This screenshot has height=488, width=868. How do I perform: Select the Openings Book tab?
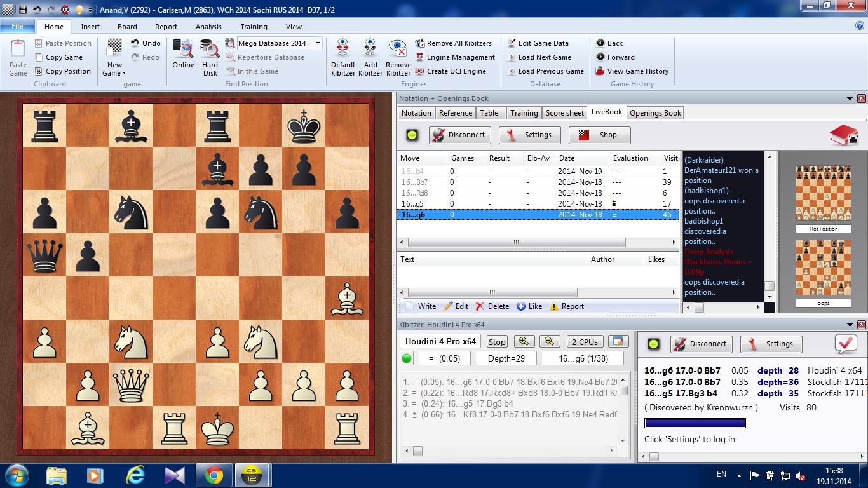[655, 112]
